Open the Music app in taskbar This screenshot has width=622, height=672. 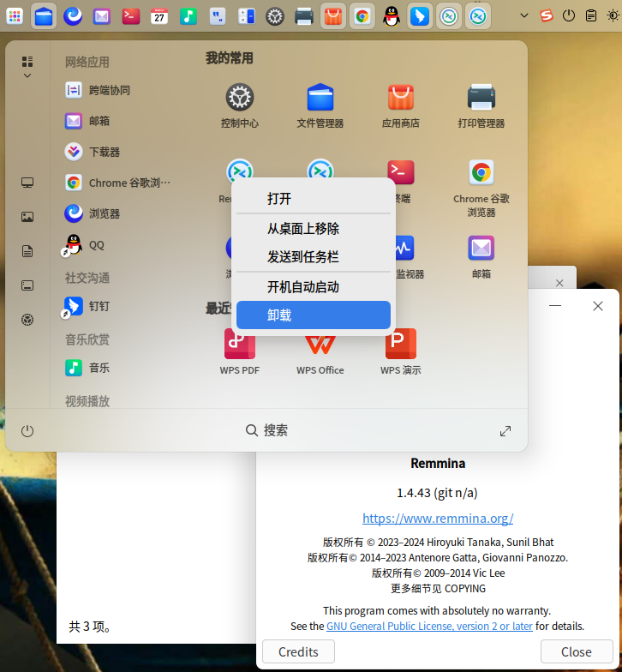pyautogui.click(x=188, y=16)
